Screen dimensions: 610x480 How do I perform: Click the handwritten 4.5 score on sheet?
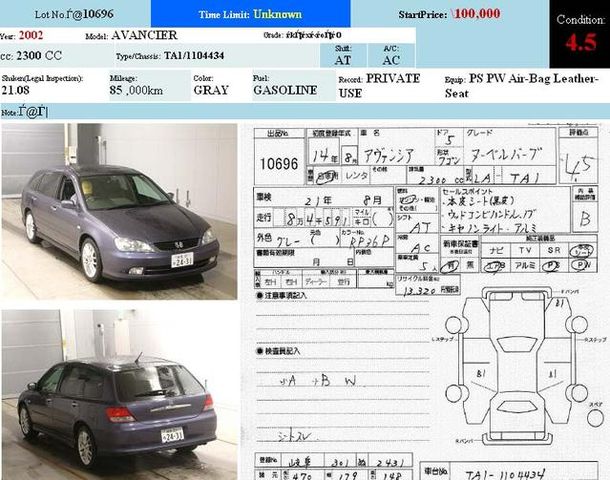click(578, 165)
